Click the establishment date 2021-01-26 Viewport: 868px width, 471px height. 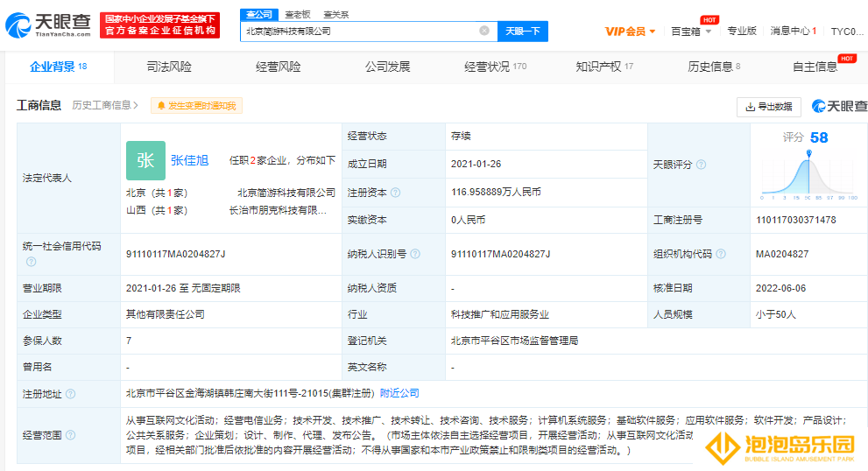pyautogui.click(x=476, y=164)
